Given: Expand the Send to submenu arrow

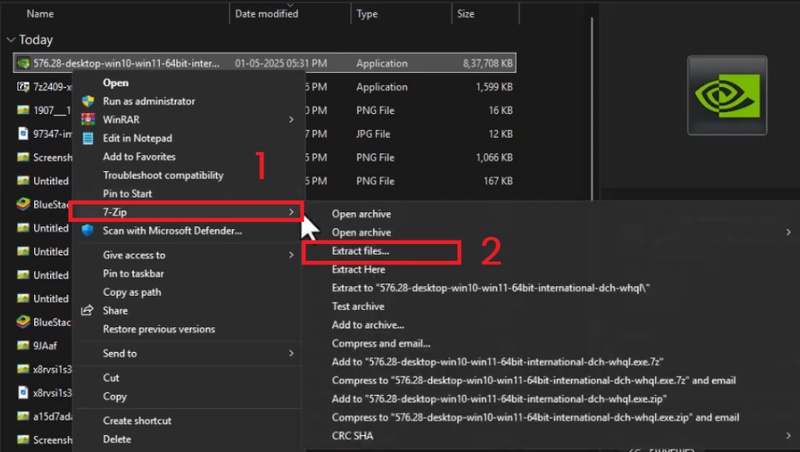Looking at the screenshot, I should (x=291, y=353).
